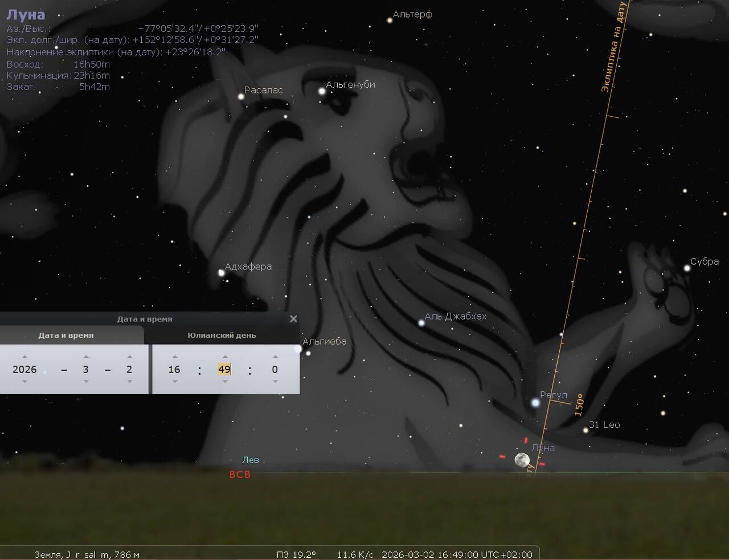This screenshot has width=729, height=560.
Task: Increase the seconds with the up arrow
Action: [x=275, y=357]
